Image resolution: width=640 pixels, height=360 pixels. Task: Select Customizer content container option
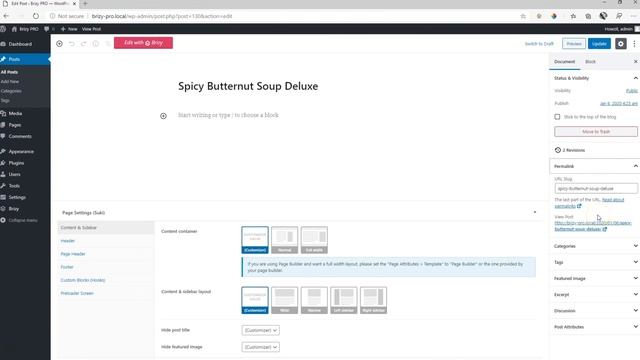(x=255, y=240)
